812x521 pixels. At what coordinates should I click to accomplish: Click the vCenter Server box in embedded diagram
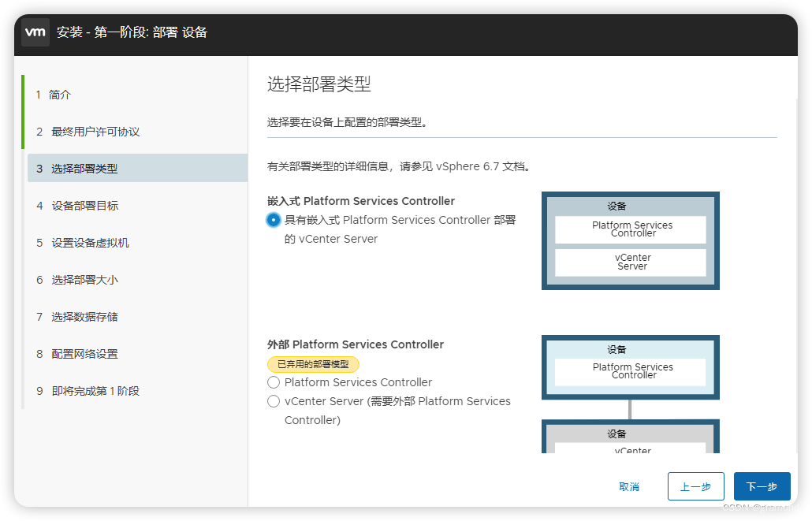point(630,262)
